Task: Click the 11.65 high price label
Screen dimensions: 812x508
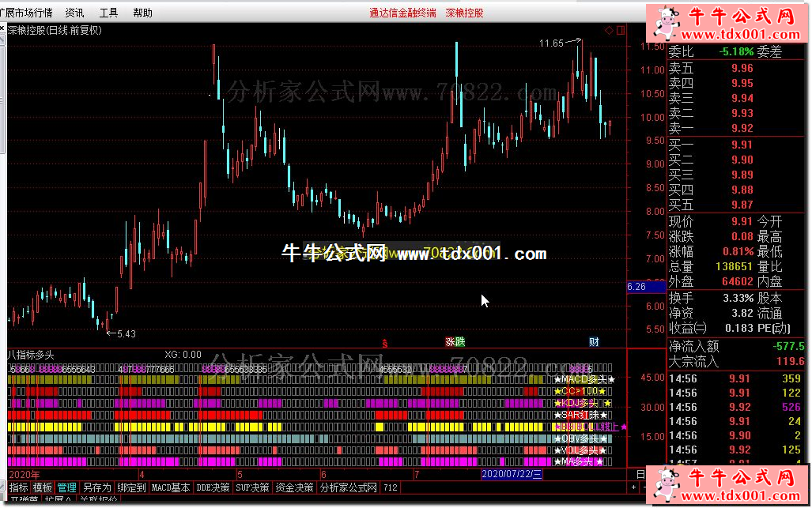Action: click(551, 43)
